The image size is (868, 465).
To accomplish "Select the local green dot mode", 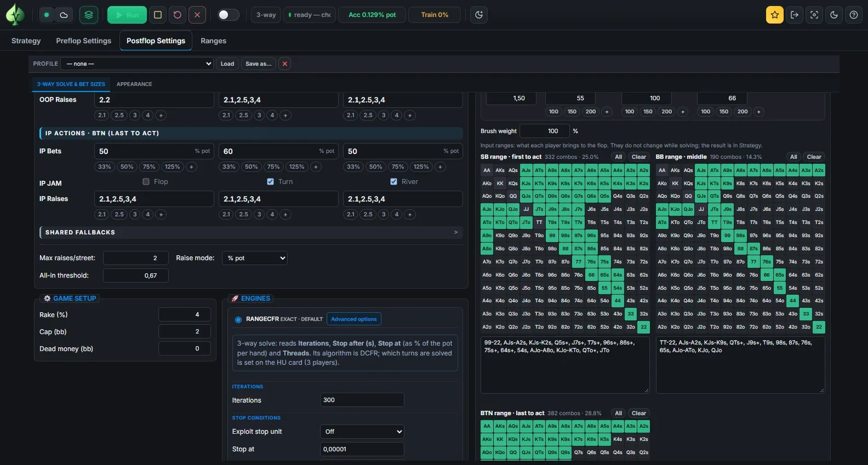I will 47,15.
